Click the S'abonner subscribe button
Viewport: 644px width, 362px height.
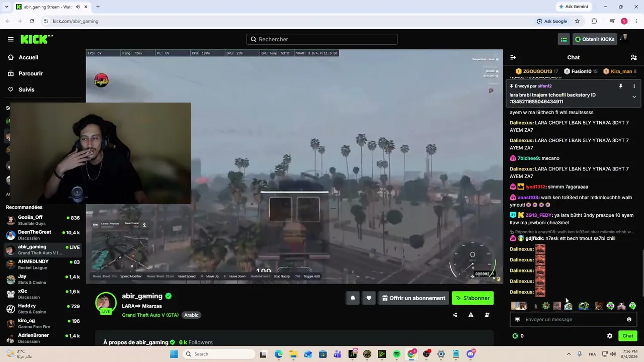pos(473,298)
